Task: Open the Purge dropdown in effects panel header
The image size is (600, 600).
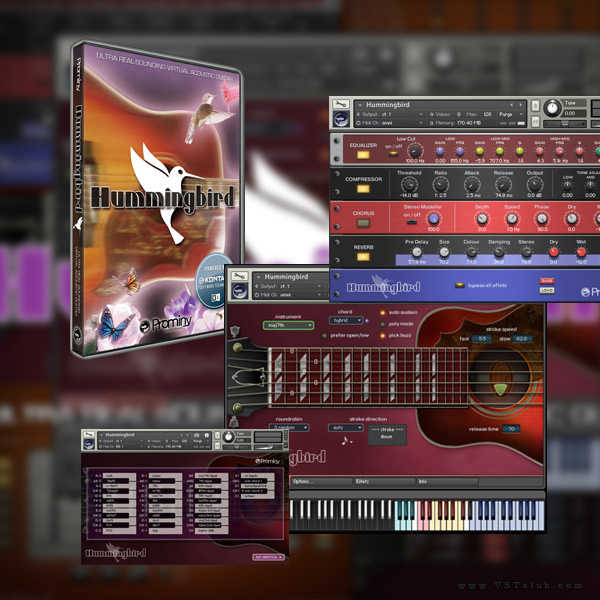Action: pos(511,114)
